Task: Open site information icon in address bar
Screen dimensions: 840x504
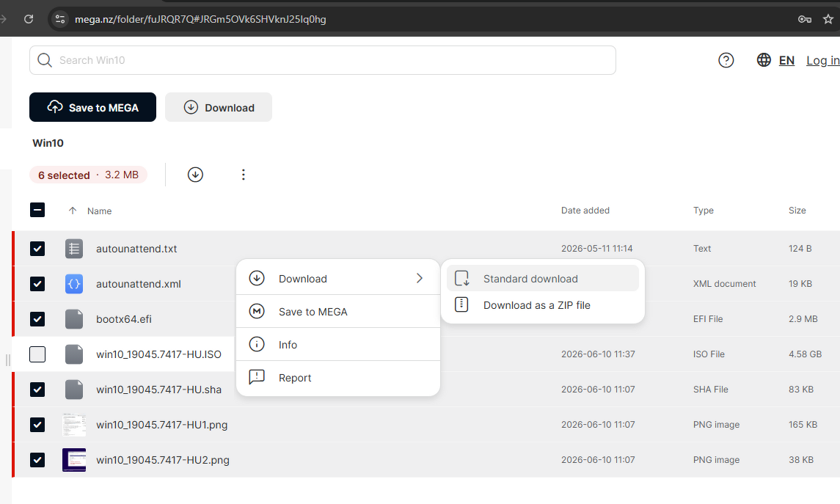Action: [60, 19]
